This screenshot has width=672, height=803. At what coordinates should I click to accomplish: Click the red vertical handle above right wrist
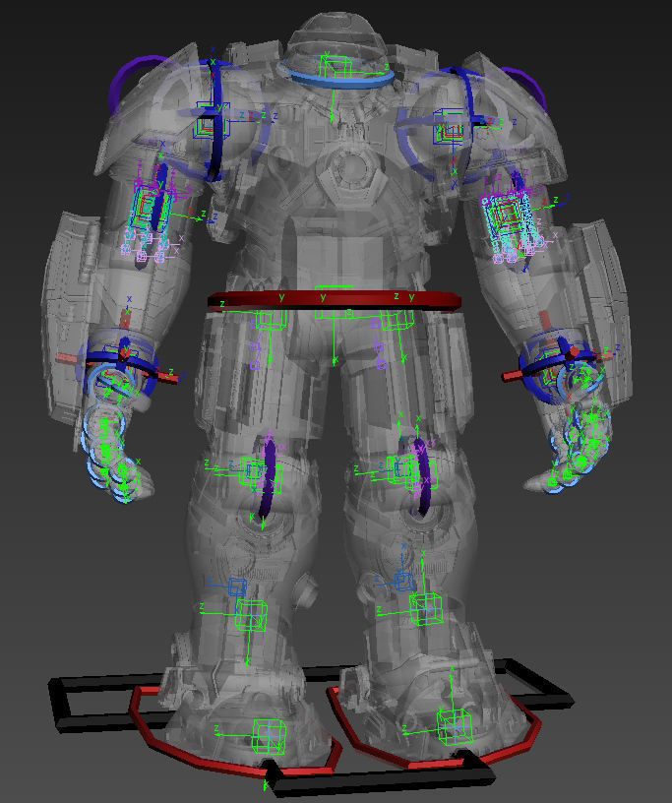[x=545, y=321]
